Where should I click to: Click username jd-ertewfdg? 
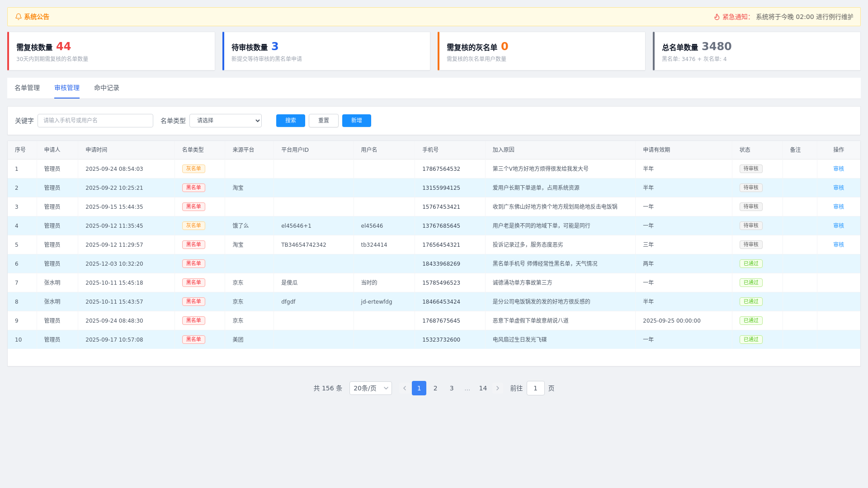point(377,302)
